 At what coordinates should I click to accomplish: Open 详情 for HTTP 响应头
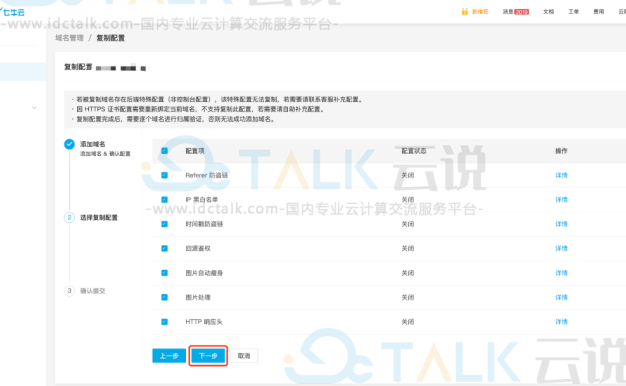click(561, 322)
